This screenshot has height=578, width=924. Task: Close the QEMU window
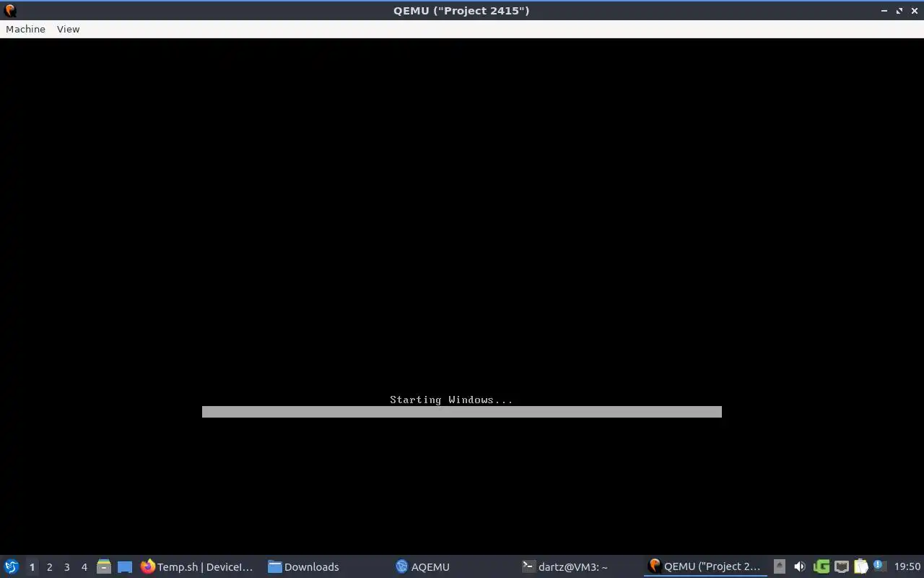click(915, 11)
